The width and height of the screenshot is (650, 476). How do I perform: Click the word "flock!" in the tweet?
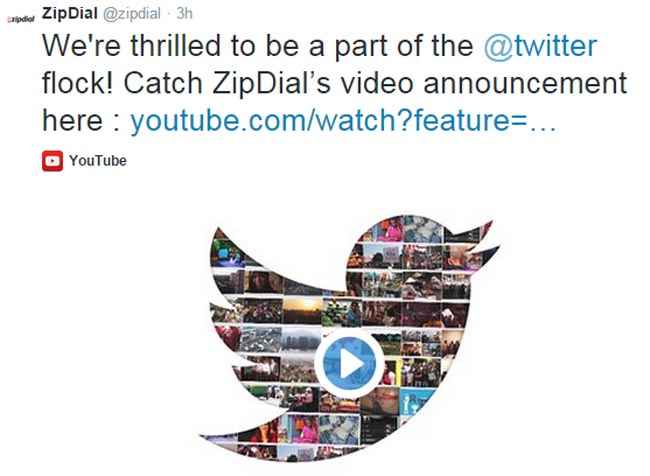(x=78, y=83)
